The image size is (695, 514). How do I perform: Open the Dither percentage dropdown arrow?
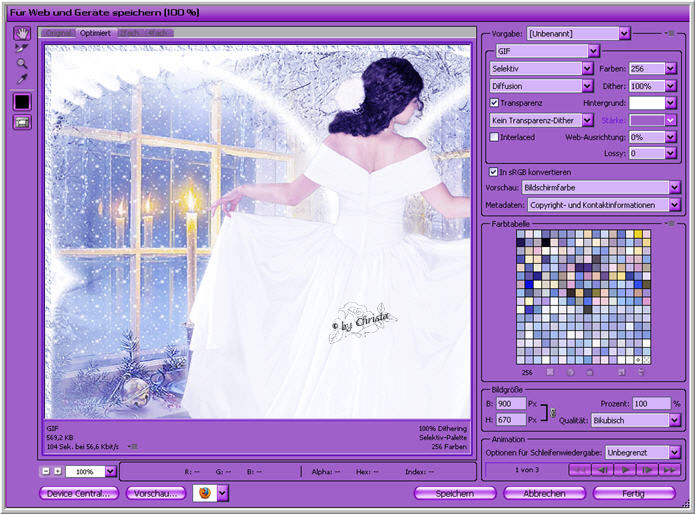(x=671, y=86)
